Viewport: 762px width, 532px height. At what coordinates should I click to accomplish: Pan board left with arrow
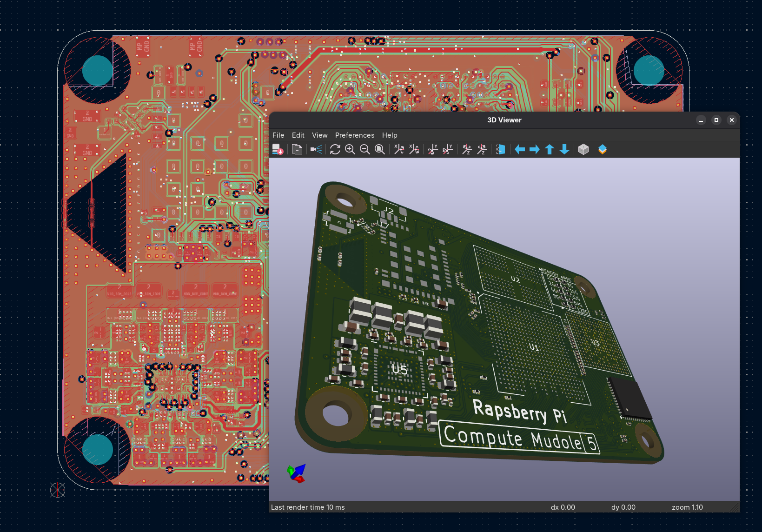pos(520,149)
